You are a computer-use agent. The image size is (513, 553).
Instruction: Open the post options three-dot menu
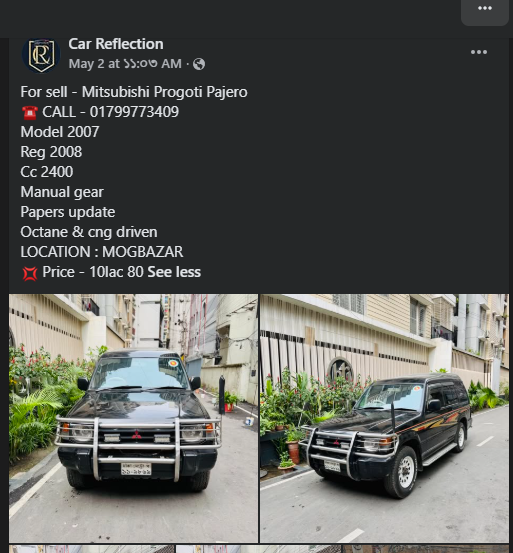point(478,52)
